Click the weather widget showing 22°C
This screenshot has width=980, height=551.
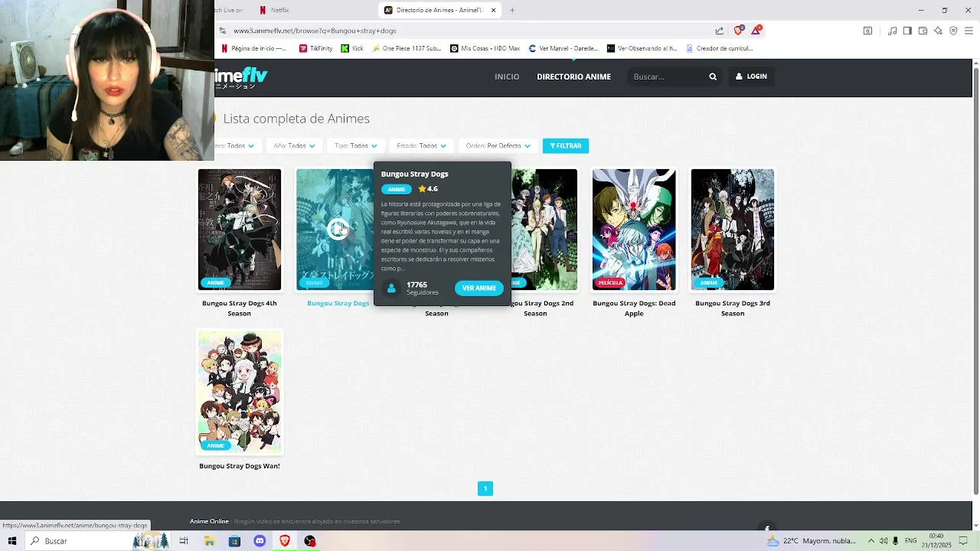pos(812,541)
